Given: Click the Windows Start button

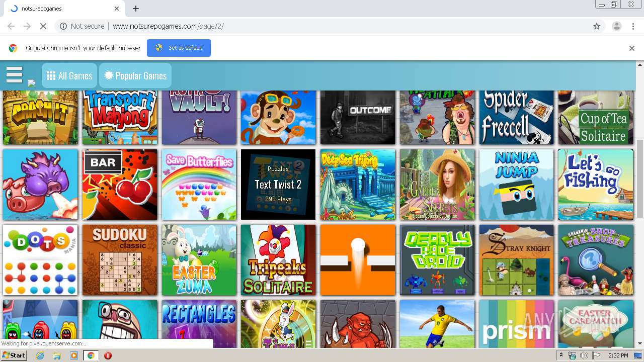Looking at the screenshot, I should click(14, 355).
